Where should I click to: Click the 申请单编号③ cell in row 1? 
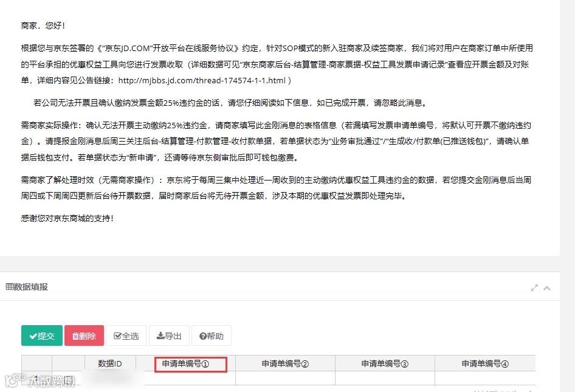385,378
